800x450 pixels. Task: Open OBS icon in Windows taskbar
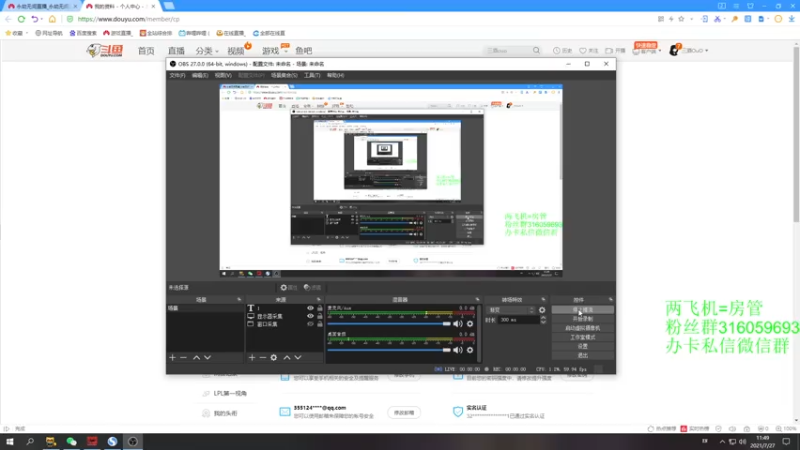(133, 441)
